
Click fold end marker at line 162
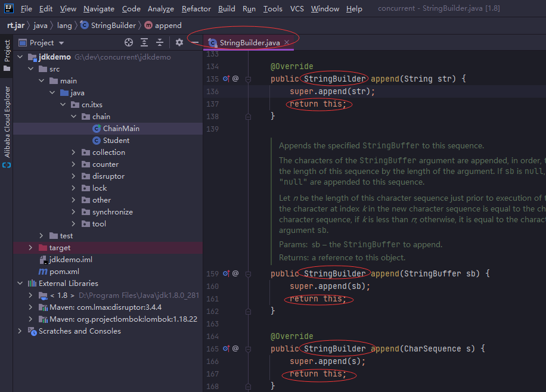249,312
